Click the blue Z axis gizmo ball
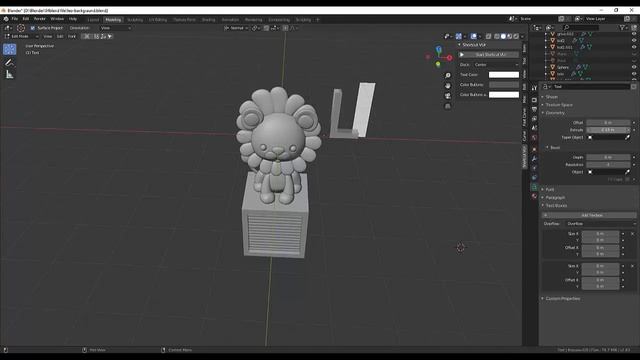Image resolution: width=640 pixels, height=360 pixels. (439, 49)
